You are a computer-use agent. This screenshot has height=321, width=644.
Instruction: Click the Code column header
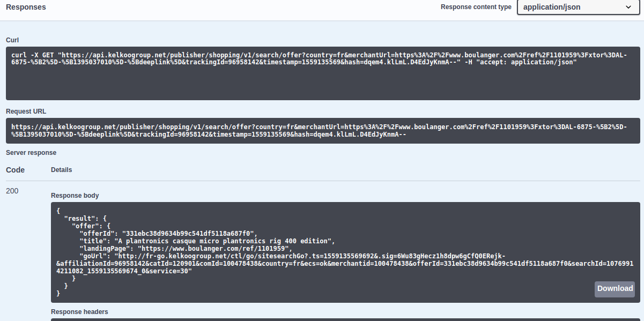[14, 169]
